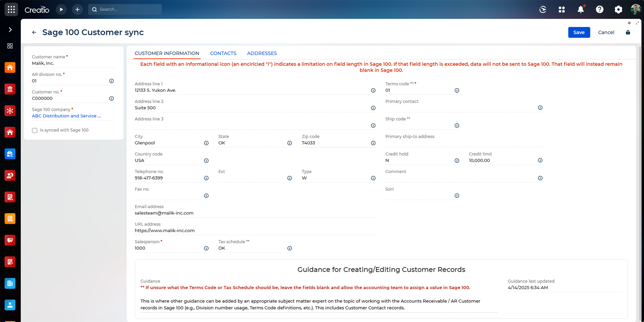This screenshot has width=644, height=322.
Task: Switch to the Contacts tab
Action: pyautogui.click(x=223, y=53)
